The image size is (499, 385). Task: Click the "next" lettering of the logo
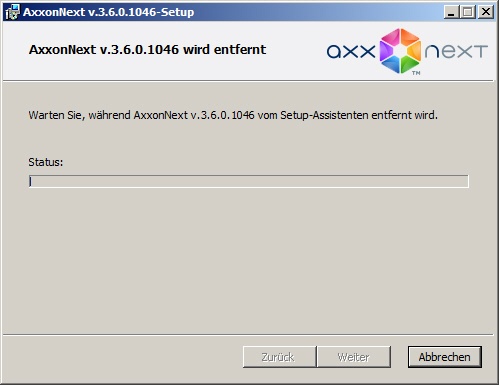pyautogui.click(x=456, y=52)
